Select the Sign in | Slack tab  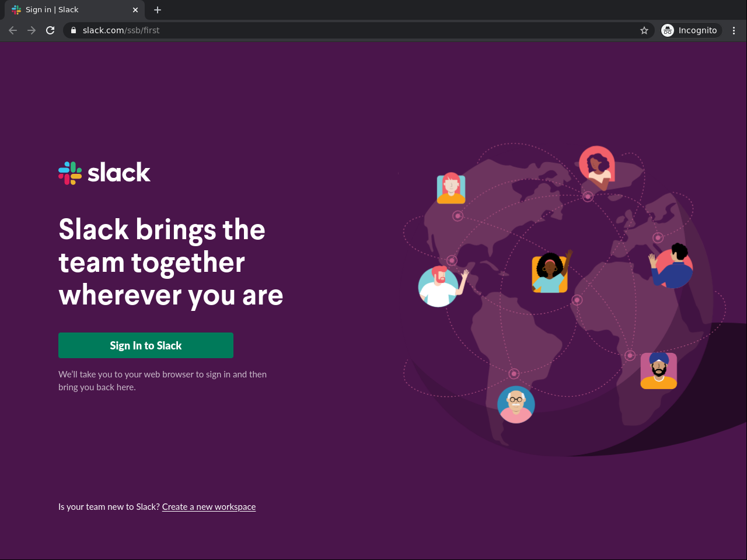pos(75,10)
